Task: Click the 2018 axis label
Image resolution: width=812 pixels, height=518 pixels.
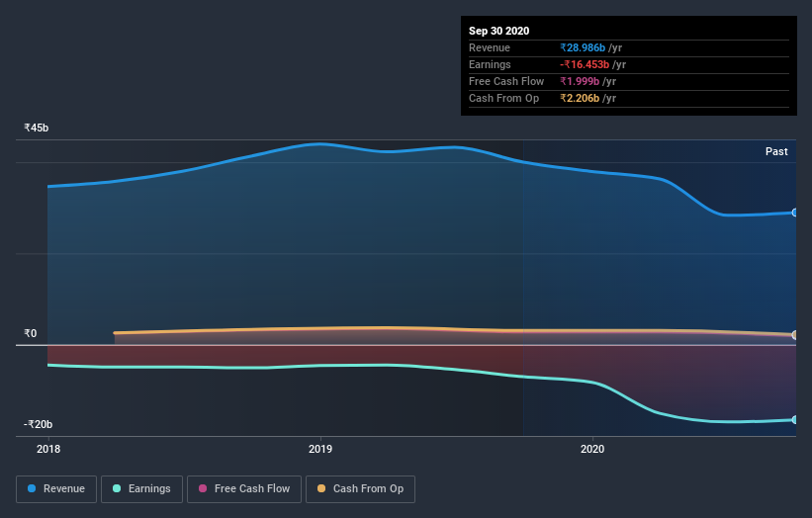Action: pos(48,449)
